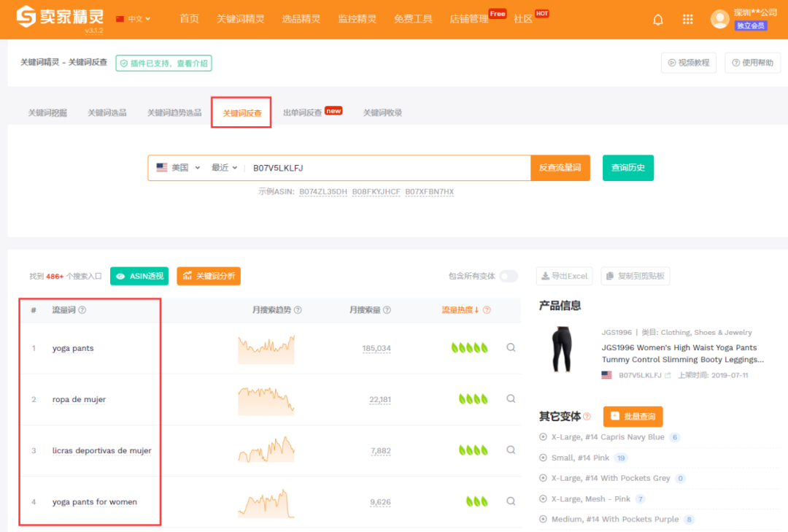Open 选品精灵 menu
The image size is (788, 532).
click(x=301, y=19)
